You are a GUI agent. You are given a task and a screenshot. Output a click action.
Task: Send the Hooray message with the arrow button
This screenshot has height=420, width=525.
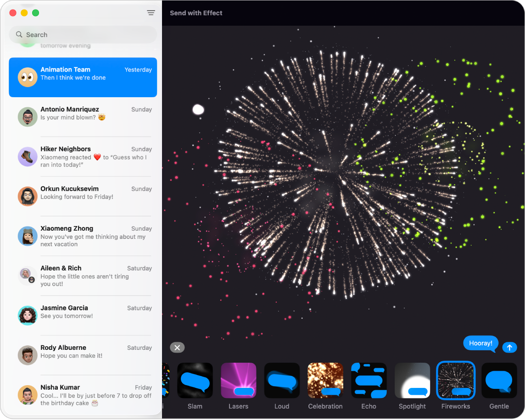tap(509, 347)
